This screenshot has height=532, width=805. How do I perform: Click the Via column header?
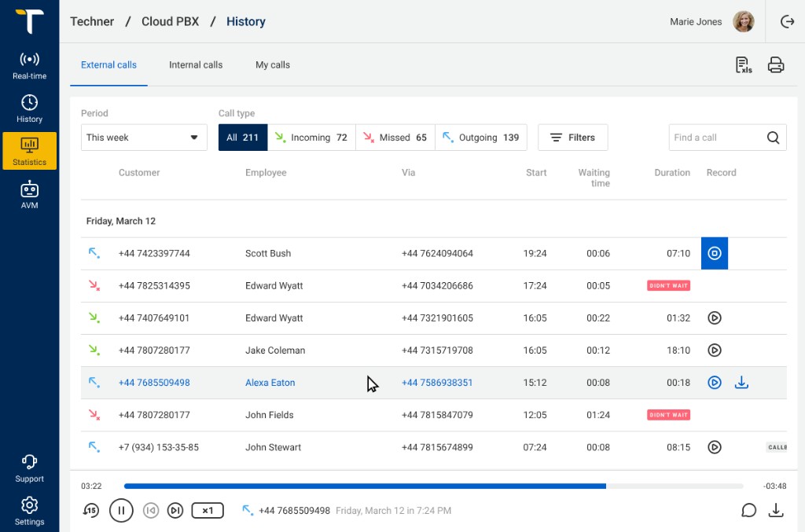(x=408, y=173)
